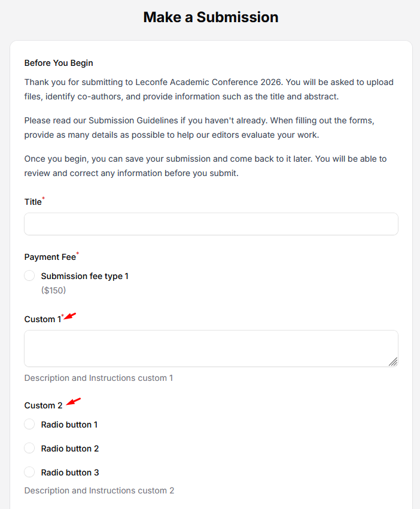Screen dimensions: 420x509
Task: Select the Submission fee type 1 radio
Action: click(29, 275)
